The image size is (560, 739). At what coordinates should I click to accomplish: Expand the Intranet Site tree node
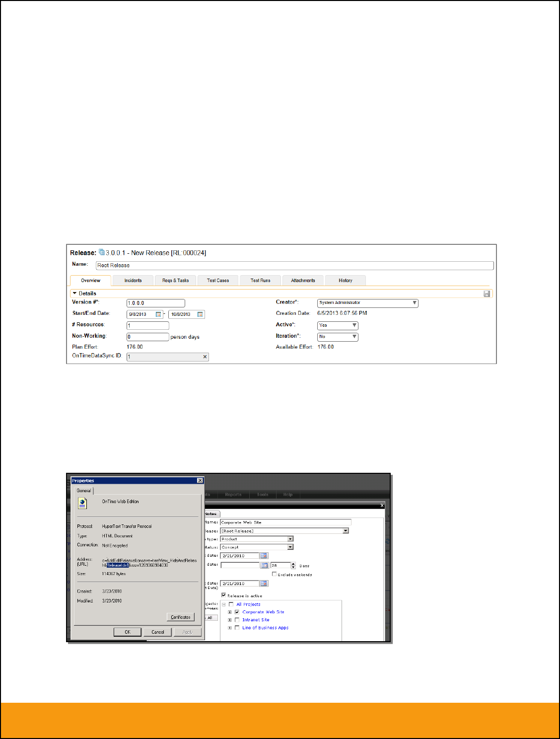(230, 620)
